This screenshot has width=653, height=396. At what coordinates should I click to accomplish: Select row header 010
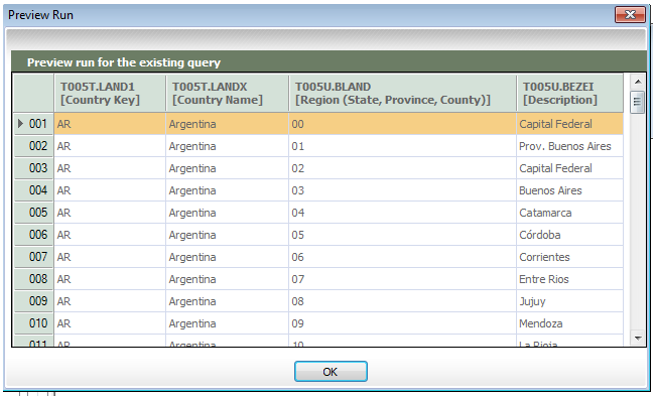[x=34, y=323]
